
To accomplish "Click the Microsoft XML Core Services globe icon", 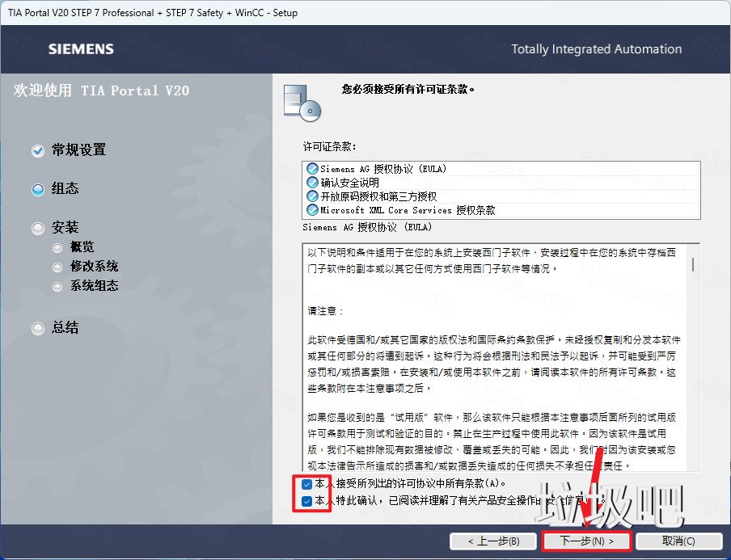I will pos(311,209).
